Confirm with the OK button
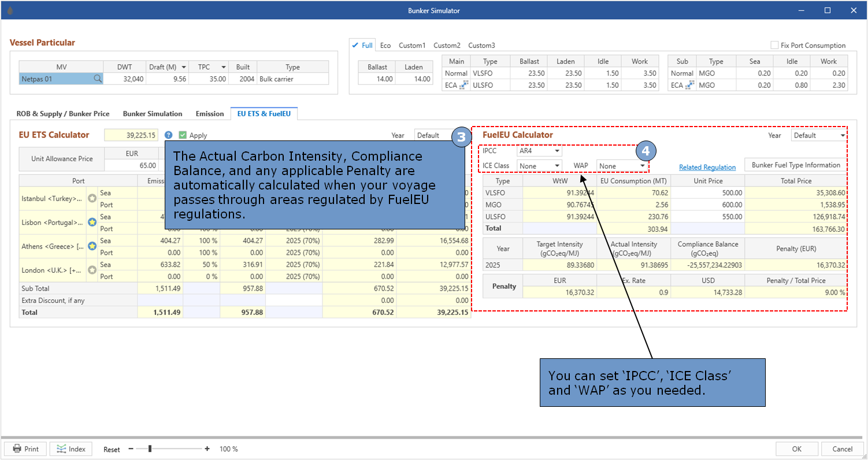 797,449
